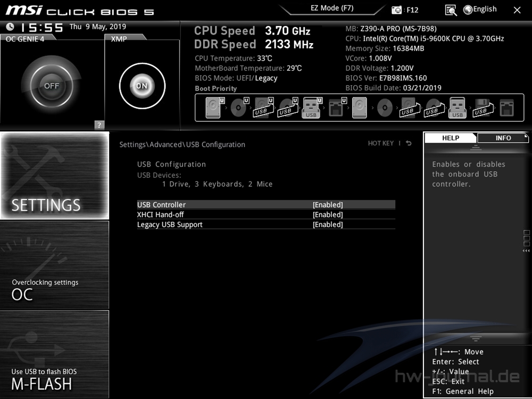Click Memory Size 16384MB text

(x=385, y=48)
